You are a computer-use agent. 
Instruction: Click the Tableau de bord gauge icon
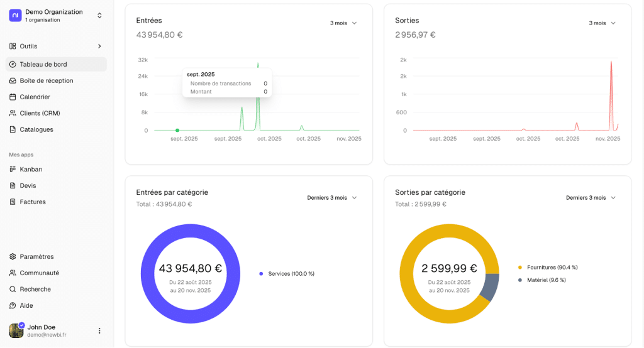pos(13,64)
